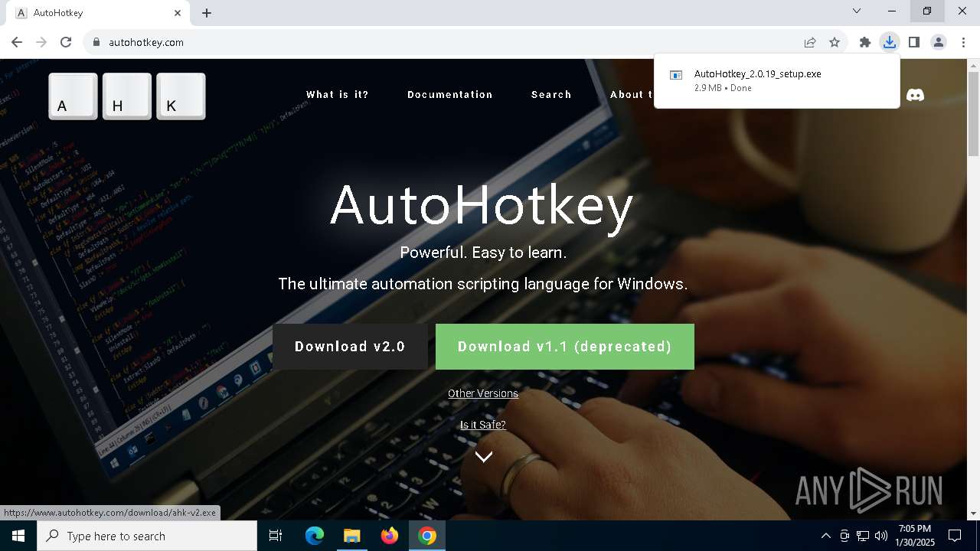
Task: Open the Other Versions link
Action: pos(483,393)
